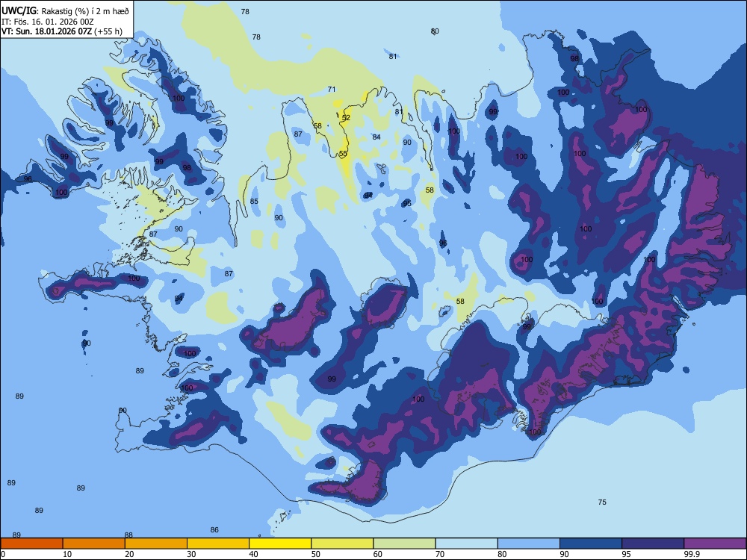This screenshot has width=747, height=560.
Task: Click the '10' legend tick label
Action: pyautogui.click(x=67, y=554)
